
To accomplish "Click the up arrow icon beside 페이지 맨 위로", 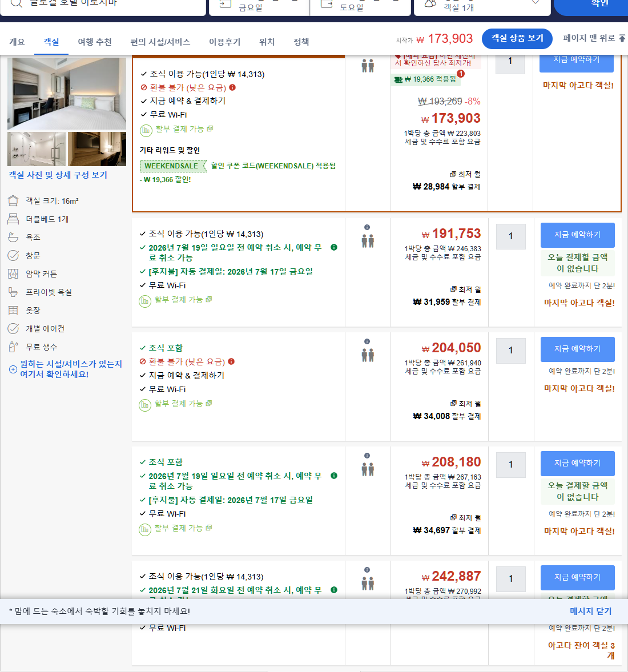I will point(622,39).
